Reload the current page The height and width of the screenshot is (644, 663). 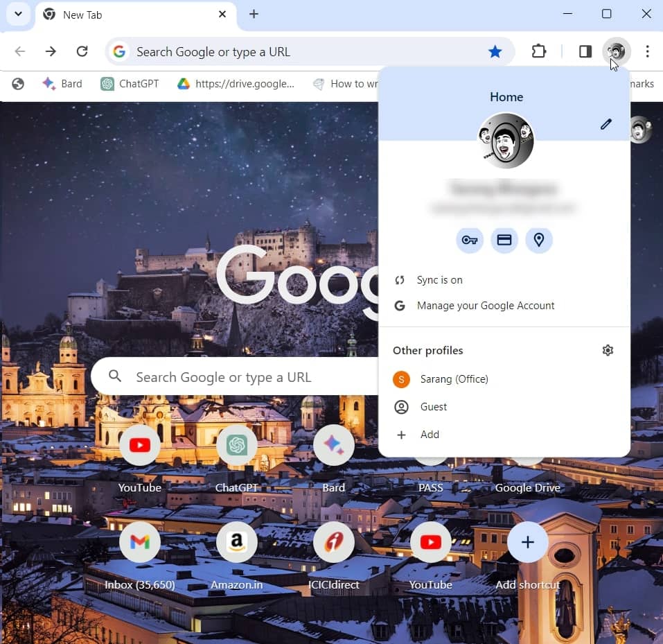point(82,51)
